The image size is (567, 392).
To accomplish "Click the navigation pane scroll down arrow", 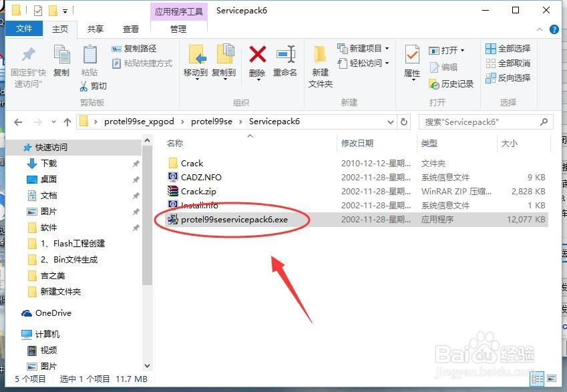I will click(x=147, y=365).
